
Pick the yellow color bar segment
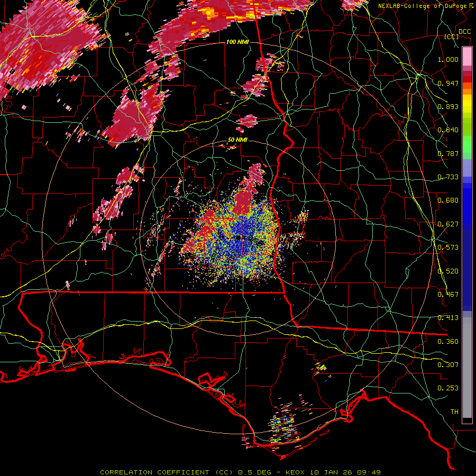467,104
